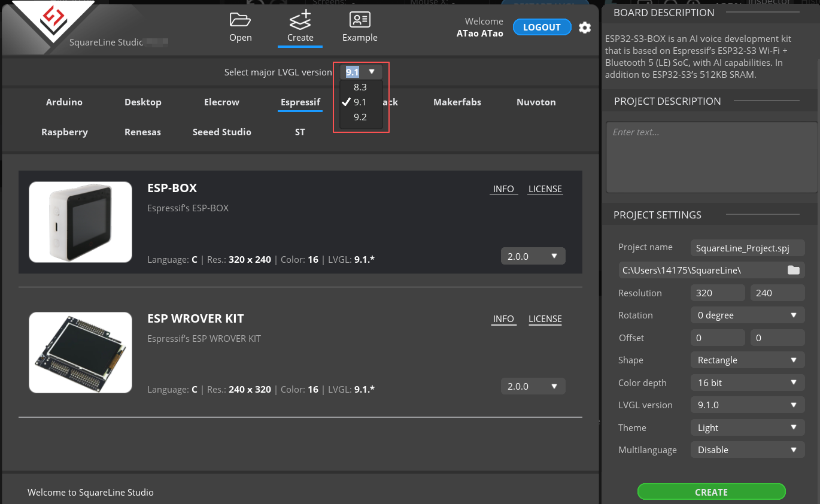Open the Example projects icon
The image size is (820, 504).
click(x=360, y=20)
